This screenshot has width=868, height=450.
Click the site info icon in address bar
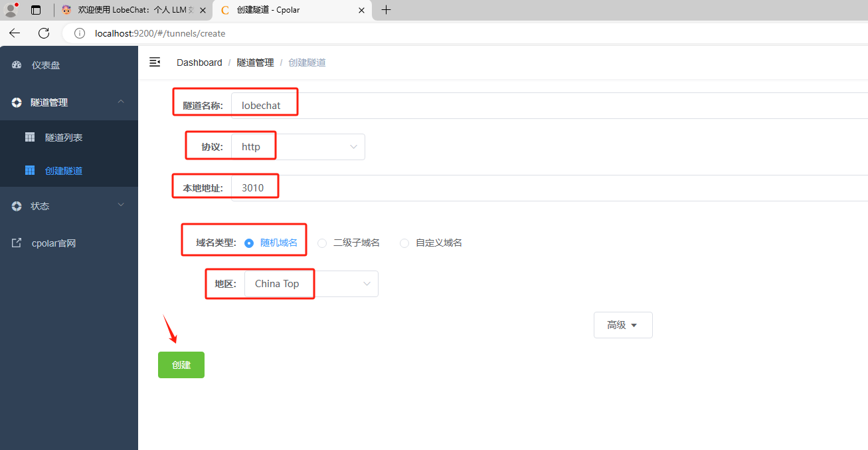coord(80,33)
